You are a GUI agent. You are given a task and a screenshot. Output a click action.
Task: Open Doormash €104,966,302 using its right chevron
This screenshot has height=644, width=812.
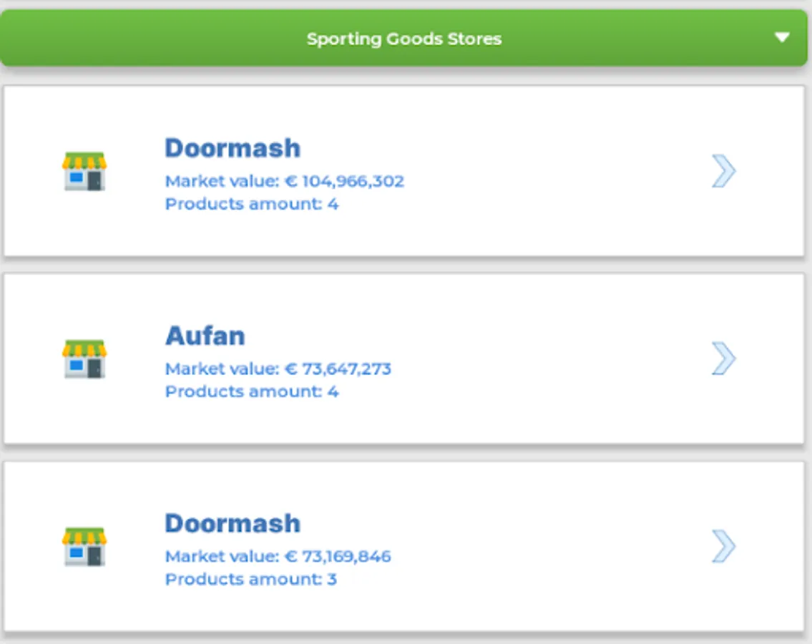tap(723, 170)
